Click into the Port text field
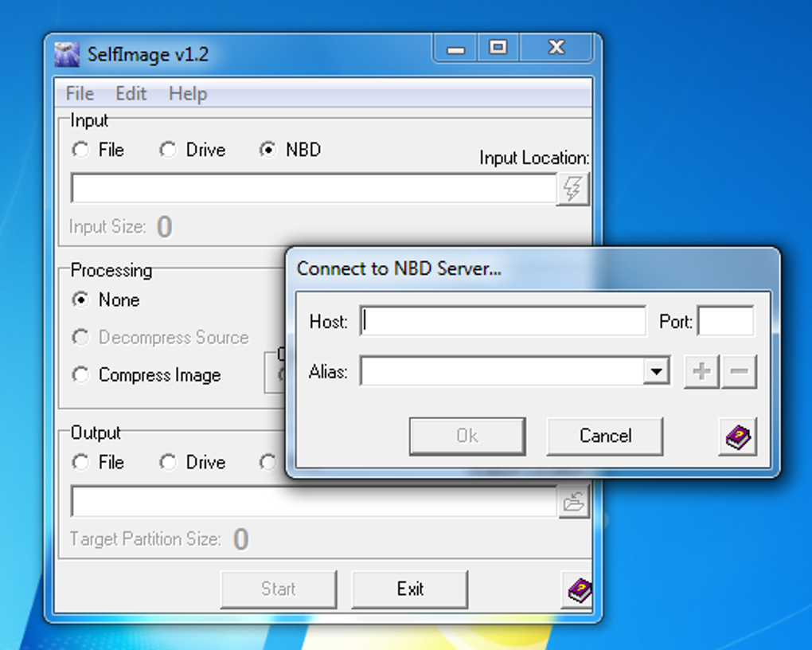812x650 pixels. coord(726,321)
